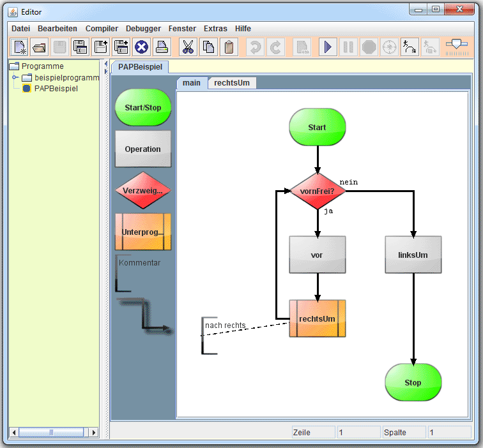The height and width of the screenshot is (448, 483).
Task: Cut the selection with the scissors icon
Action: tap(188, 47)
